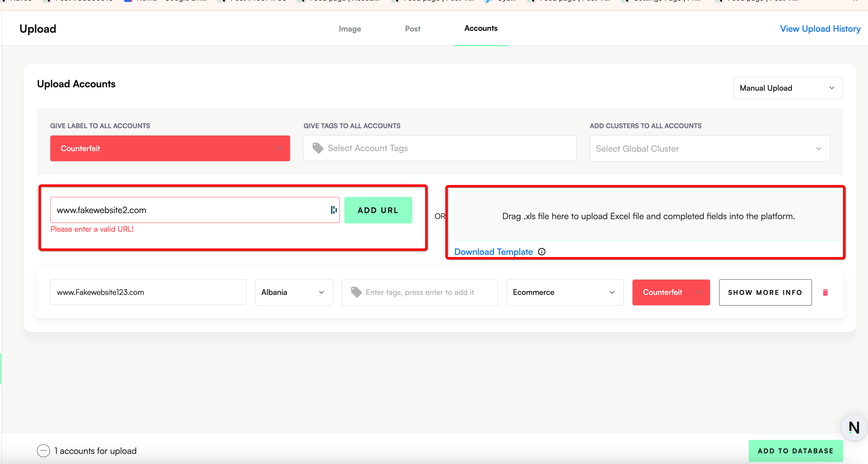The height and width of the screenshot is (464, 868).
Task: Click the Download Template link
Action: click(493, 252)
